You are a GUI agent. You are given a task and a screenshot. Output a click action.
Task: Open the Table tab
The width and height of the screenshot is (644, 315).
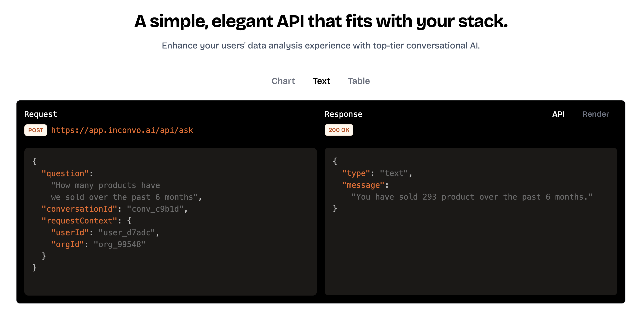pos(358,81)
